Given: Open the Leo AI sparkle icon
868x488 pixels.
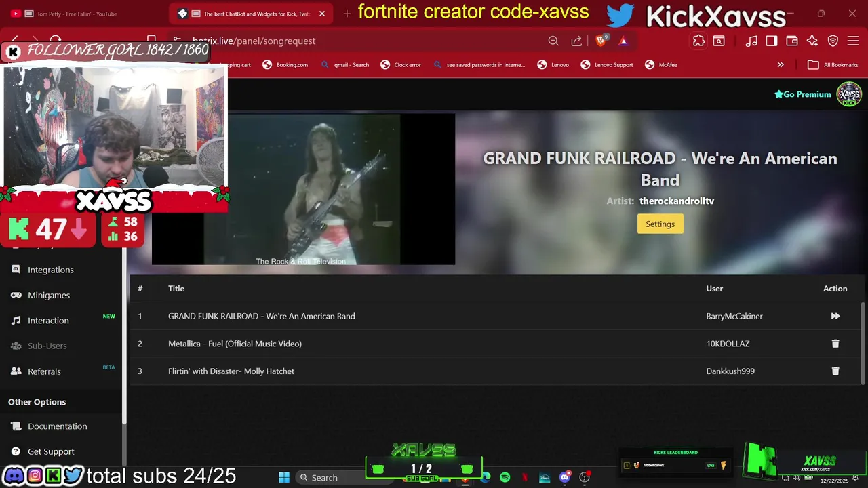Looking at the screenshot, I should point(812,41).
